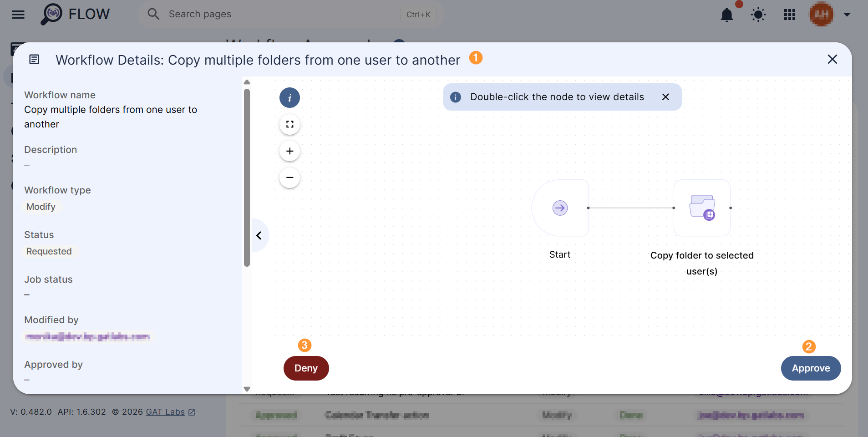Image resolution: width=868 pixels, height=437 pixels.
Task: Zoom in on the workflow canvas
Action: click(289, 151)
